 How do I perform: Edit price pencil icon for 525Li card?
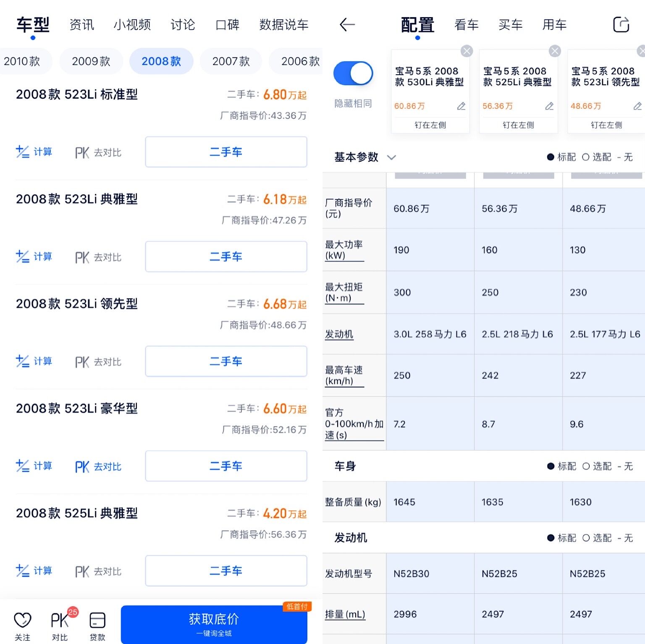[549, 106]
